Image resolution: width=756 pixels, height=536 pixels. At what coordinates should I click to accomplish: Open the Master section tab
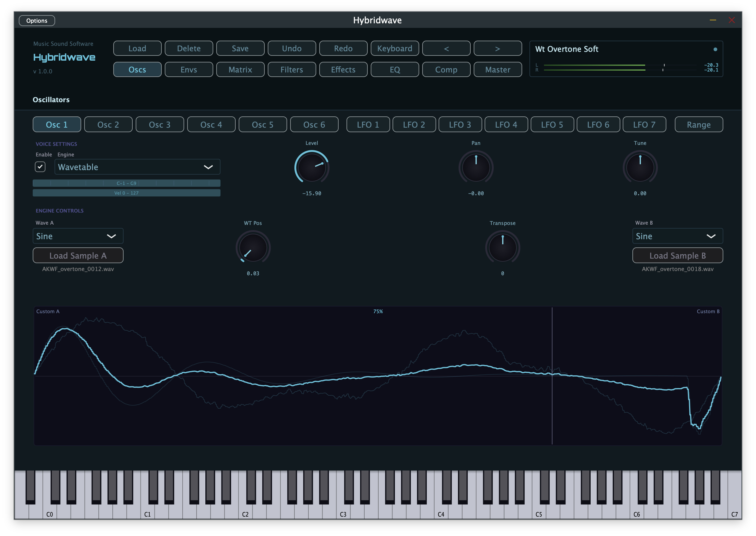(x=497, y=69)
